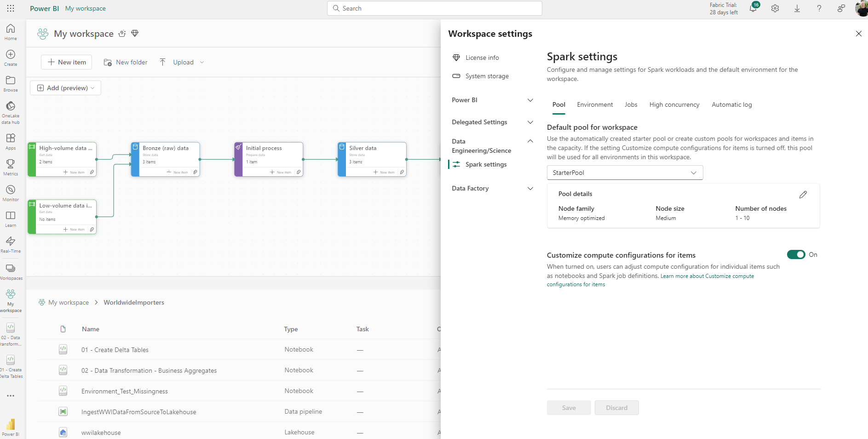This screenshot has width=868, height=439.
Task: Open License info in Workspace settings
Action: coord(482,57)
